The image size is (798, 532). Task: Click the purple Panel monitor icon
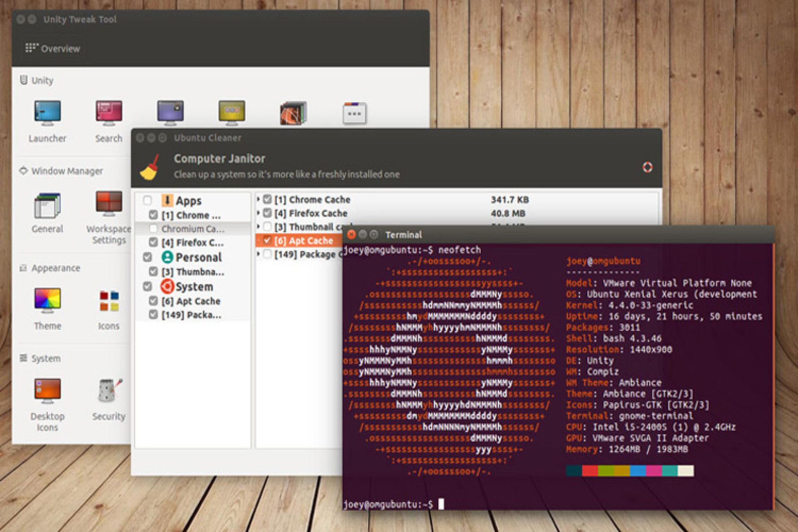(170, 113)
